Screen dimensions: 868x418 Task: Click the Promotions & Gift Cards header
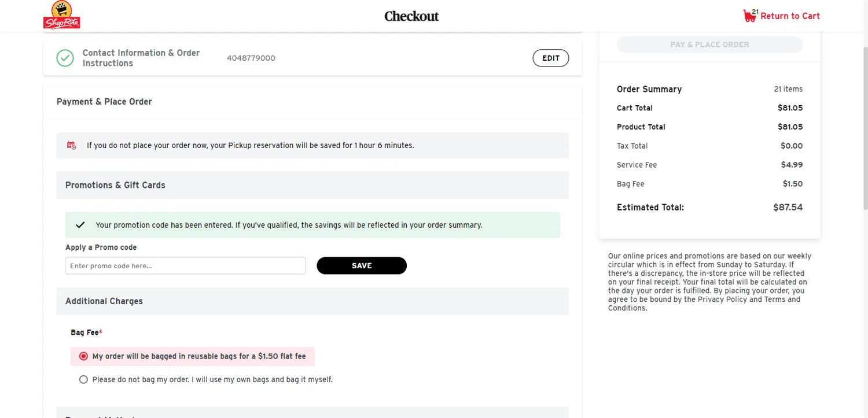(x=115, y=185)
